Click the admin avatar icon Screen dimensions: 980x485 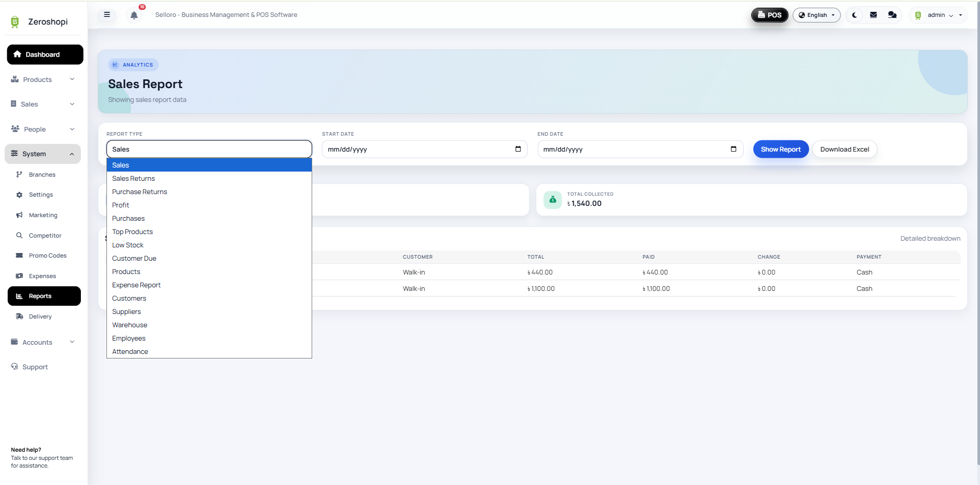coord(918,15)
